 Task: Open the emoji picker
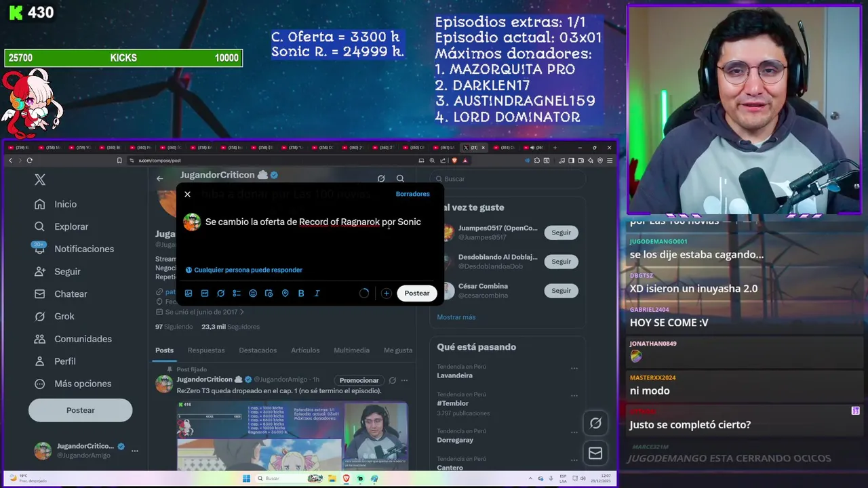(253, 293)
